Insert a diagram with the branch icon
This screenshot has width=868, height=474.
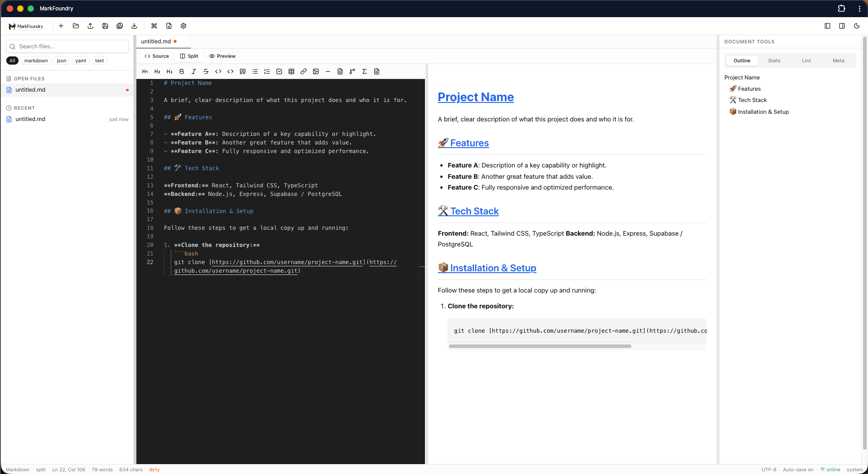click(352, 71)
